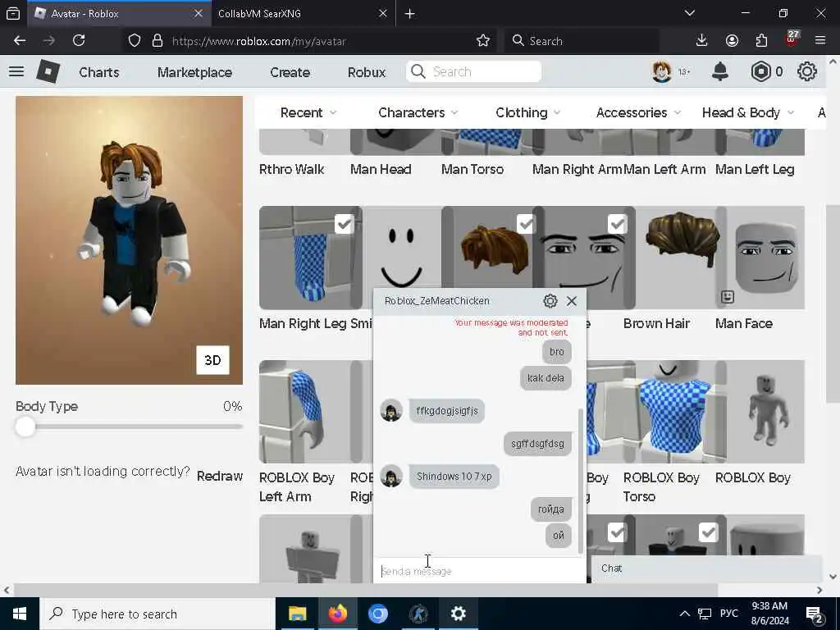Image resolution: width=840 pixels, height=630 pixels.
Task: Open the Create page
Action: (x=290, y=72)
